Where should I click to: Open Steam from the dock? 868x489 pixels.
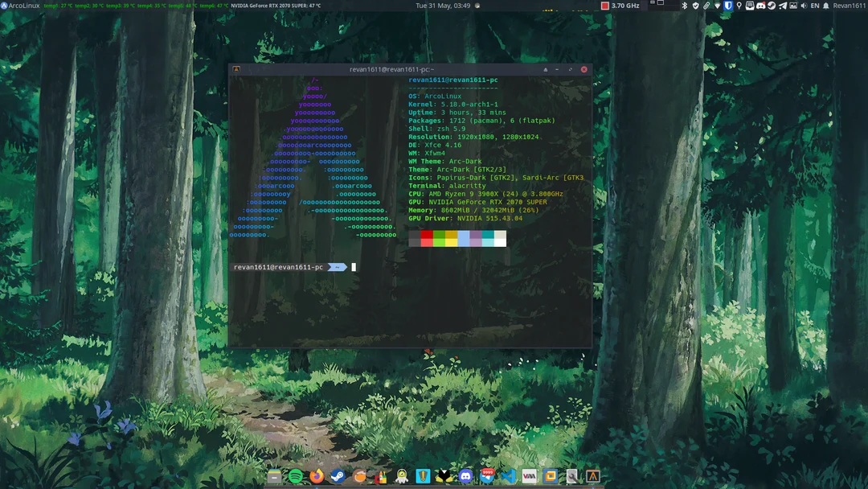(x=338, y=476)
